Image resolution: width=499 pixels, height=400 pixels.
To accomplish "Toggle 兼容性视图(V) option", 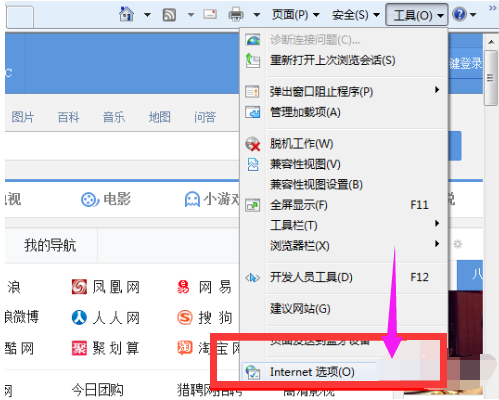I will tap(343, 164).
